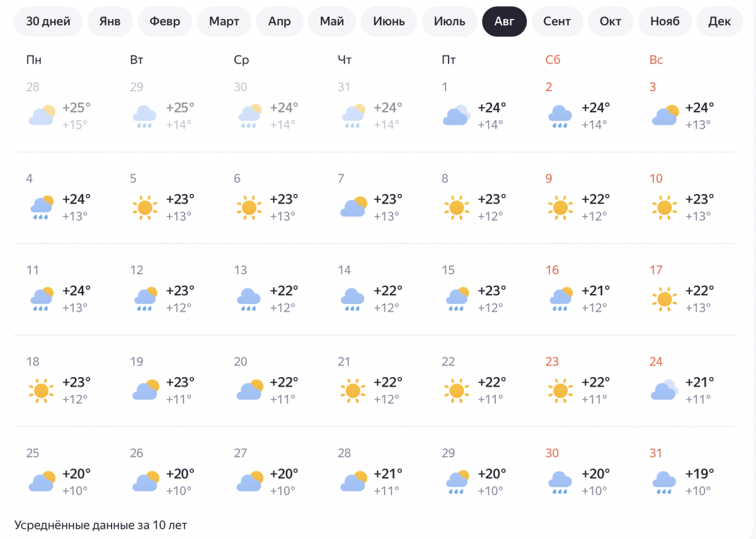Click the partly cloudy icon on August 7
Image resolution: width=756 pixels, height=539 pixels.
coord(353,207)
